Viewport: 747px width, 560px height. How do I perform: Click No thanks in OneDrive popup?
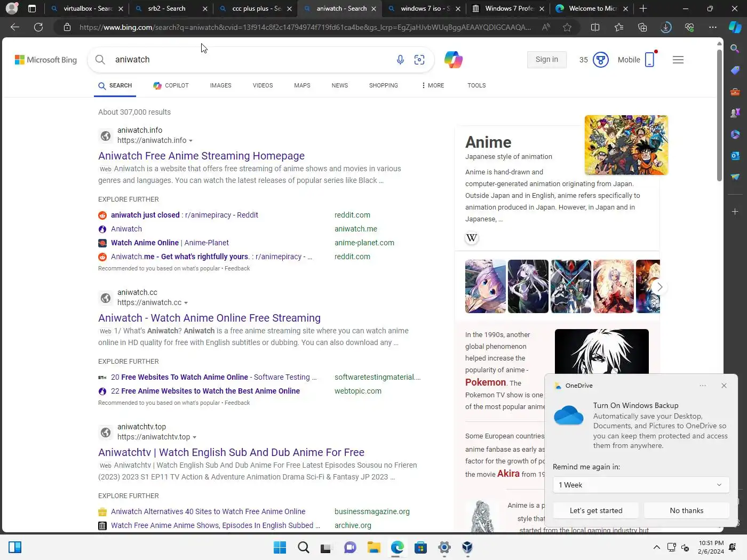(x=686, y=510)
